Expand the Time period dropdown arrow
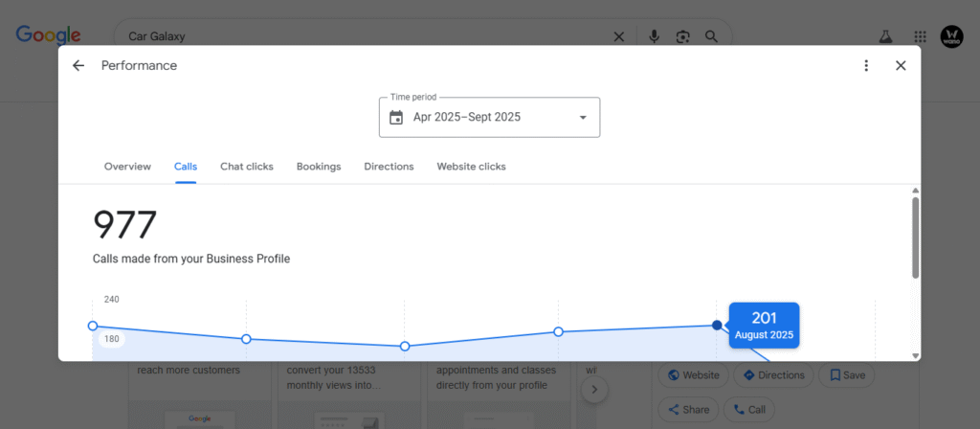The width and height of the screenshot is (980, 429). coord(583,118)
